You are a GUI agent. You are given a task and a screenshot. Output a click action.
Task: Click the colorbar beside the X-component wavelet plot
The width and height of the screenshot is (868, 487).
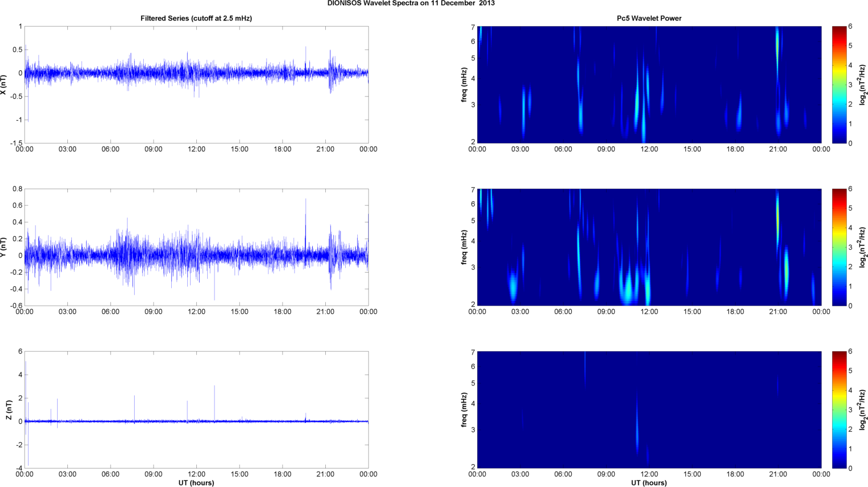coord(839,84)
